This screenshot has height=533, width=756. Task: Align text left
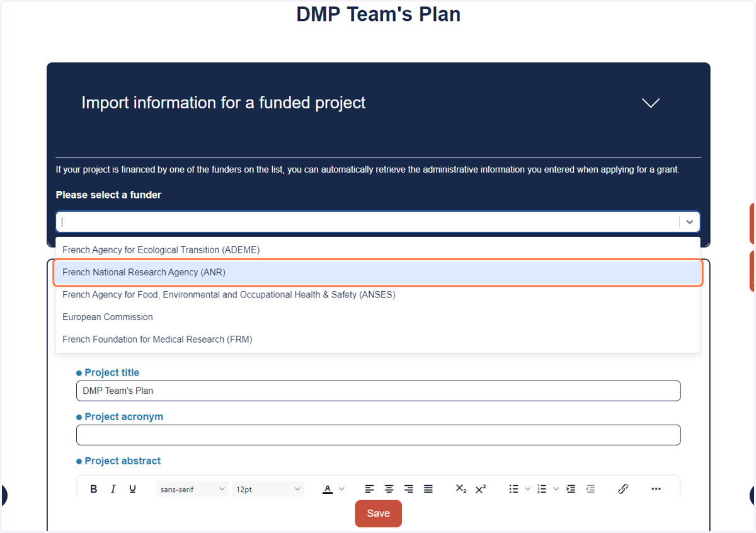click(x=370, y=489)
